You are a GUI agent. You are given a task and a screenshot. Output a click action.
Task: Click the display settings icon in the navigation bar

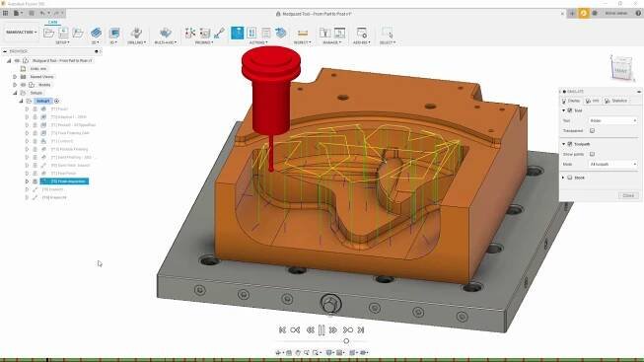[x=329, y=352]
